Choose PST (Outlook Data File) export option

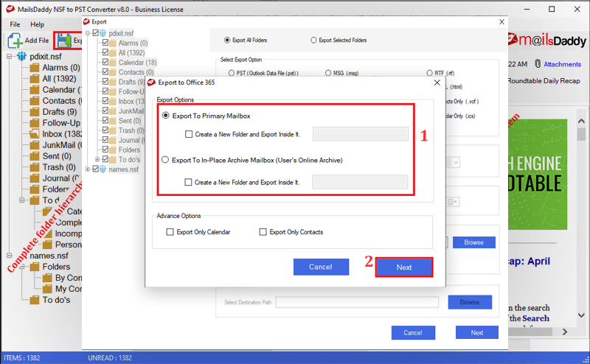pyautogui.click(x=232, y=73)
